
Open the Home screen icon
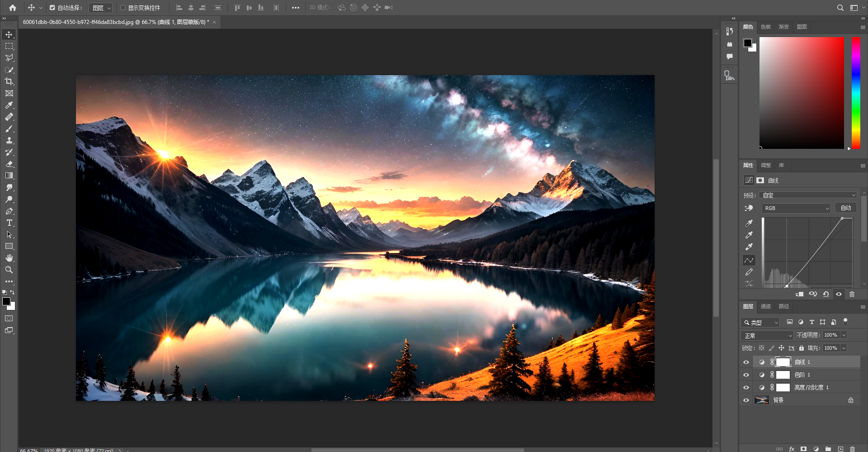click(x=13, y=8)
